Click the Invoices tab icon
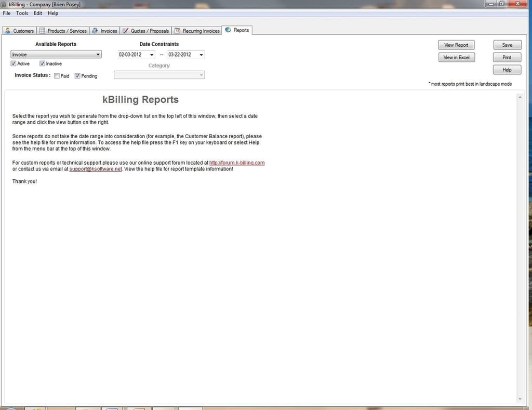The width and height of the screenshot is (532, 410). [x=95, y=31]
